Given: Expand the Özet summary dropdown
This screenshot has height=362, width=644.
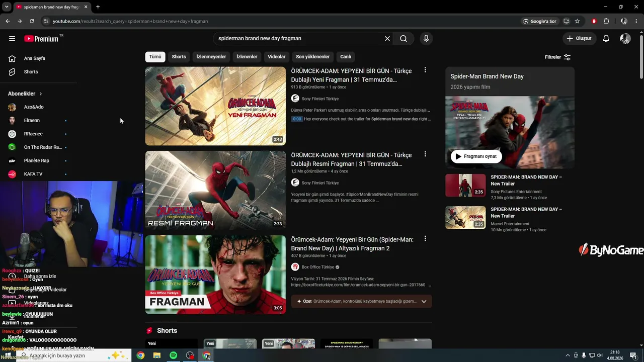Looking at the screenshot, I should click(x=361, y=301).
